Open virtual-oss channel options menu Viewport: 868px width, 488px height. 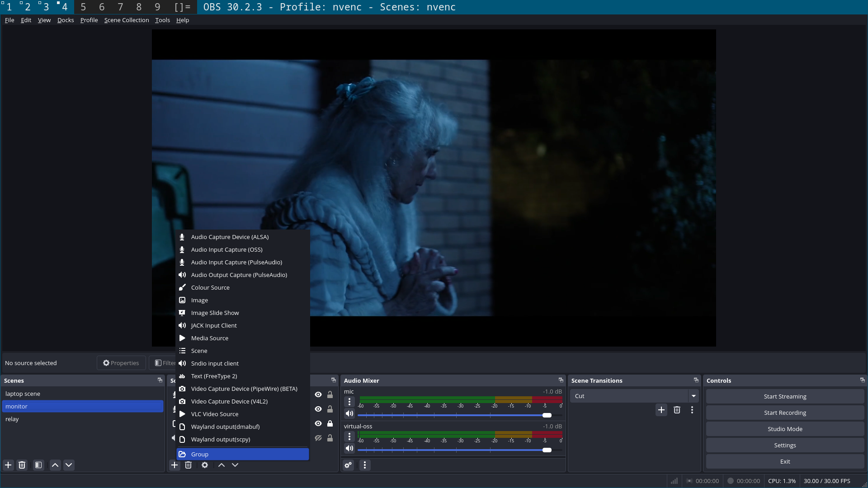pos(349,436)
